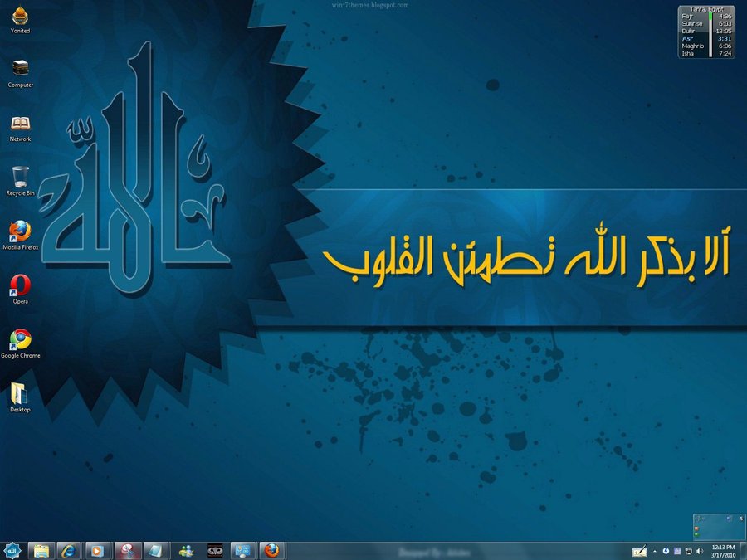
Task: Launch Opera from the desktop shortcut
Action: click(x=20, y=286)
